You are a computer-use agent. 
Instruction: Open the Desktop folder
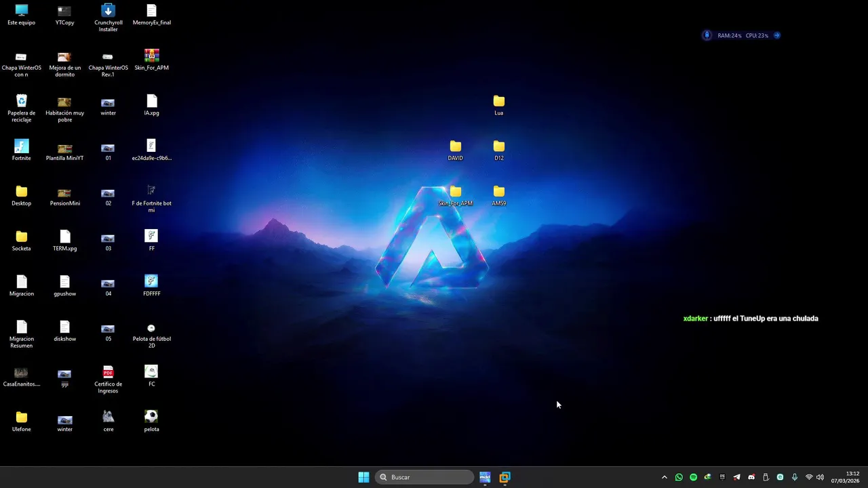coord(22,196)
